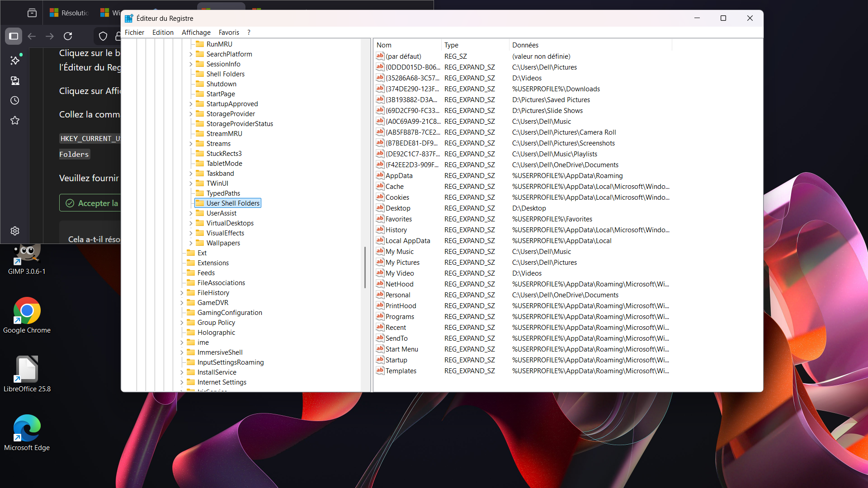Sort values by the Type column header
This screenshot has height=488, width=868.
click(475, 45)
